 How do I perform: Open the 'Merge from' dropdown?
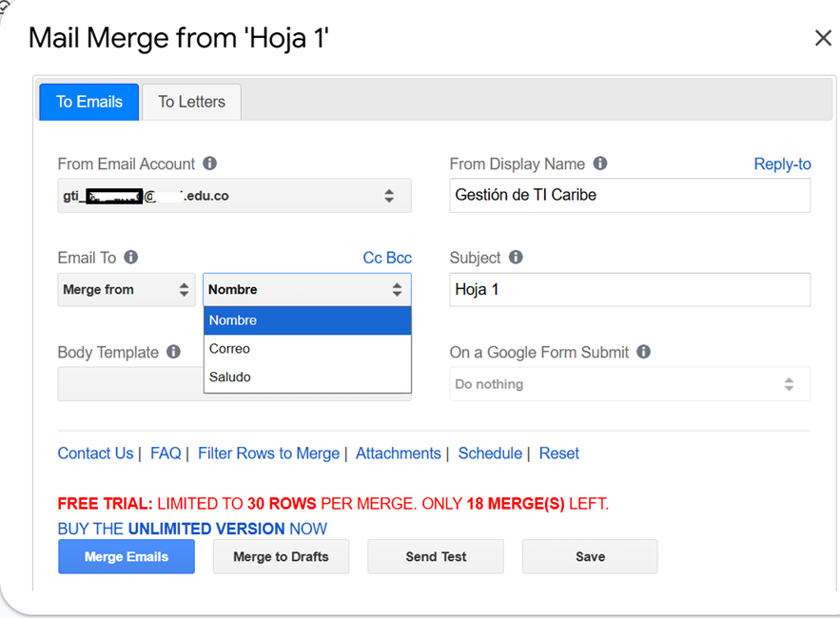126,290
